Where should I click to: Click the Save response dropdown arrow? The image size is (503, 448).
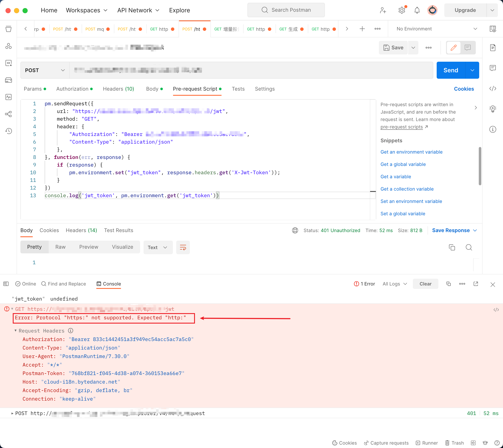(x=475, y=230)
